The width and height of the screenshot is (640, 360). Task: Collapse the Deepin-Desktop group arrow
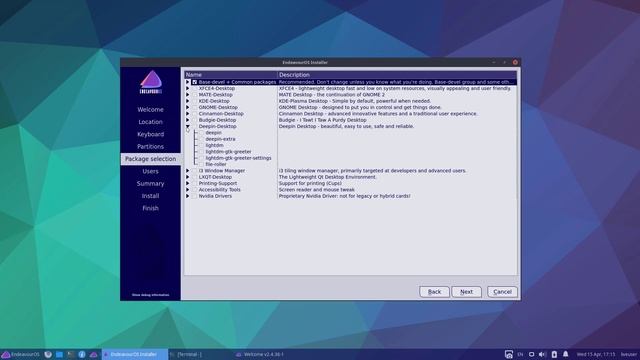(x=188, y=126)
